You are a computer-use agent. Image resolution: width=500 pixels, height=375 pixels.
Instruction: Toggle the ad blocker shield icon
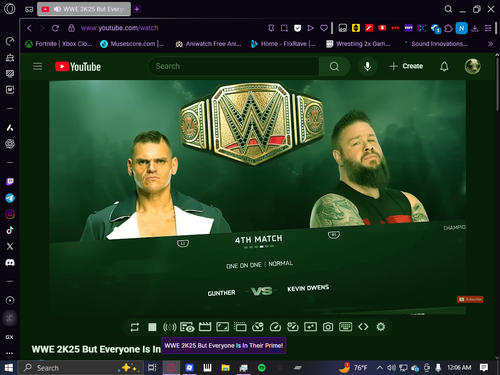(x=297, y=28)
